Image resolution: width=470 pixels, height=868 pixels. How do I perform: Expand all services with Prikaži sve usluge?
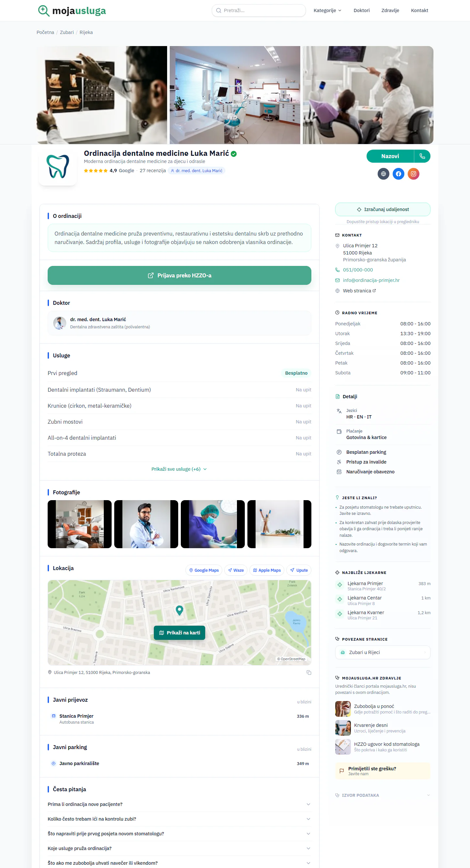pos(179,469)
